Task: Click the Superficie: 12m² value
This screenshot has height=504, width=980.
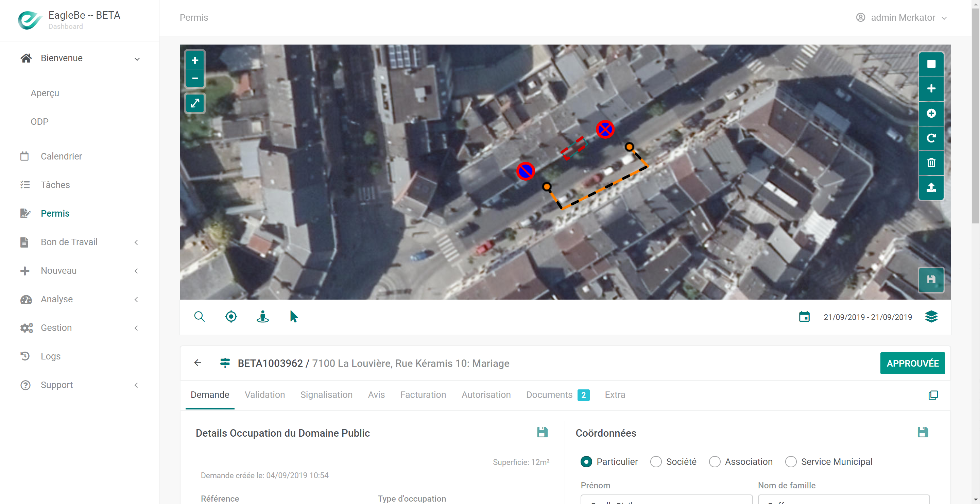Action: click(x=521, y=462)
